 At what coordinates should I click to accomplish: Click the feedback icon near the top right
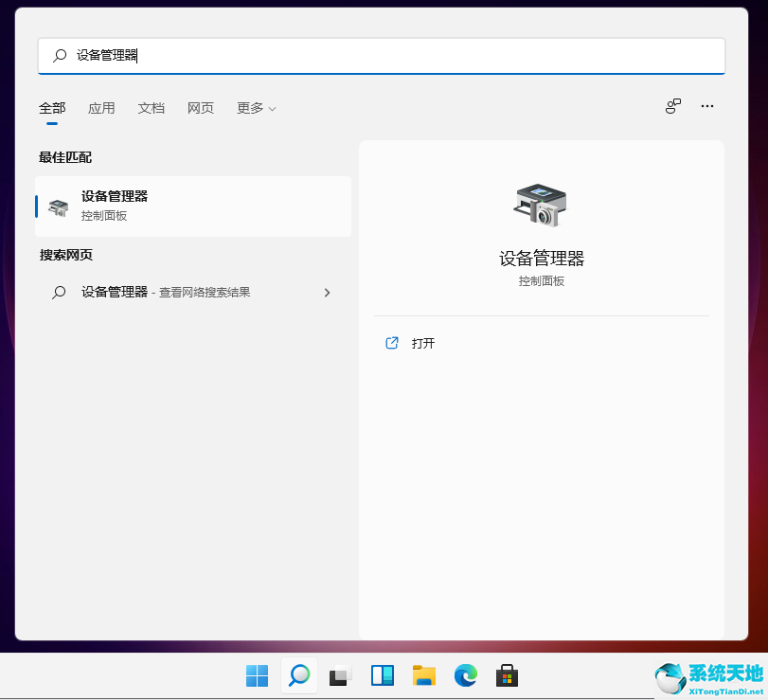coord(672,106)
